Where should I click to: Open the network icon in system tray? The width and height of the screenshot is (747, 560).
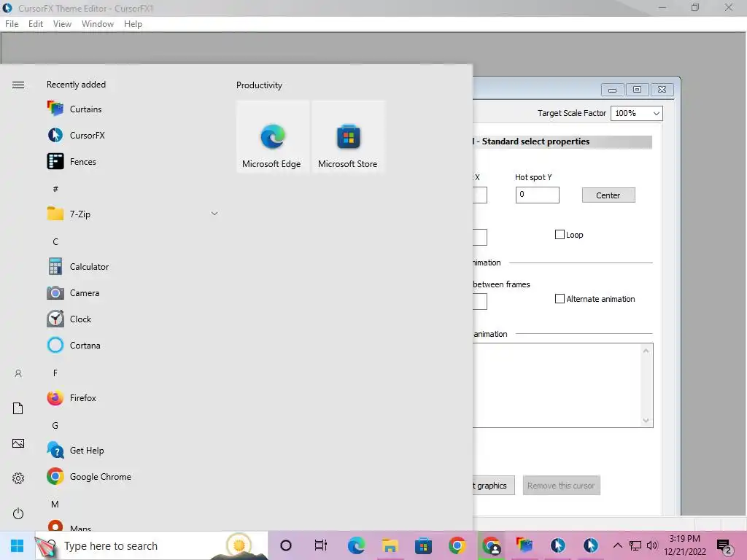(635, 545)
